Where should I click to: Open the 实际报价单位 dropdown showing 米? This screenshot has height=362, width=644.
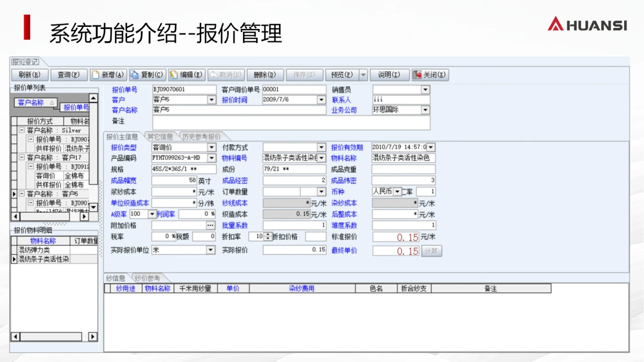pyautogui.click(x=211, y=250)
